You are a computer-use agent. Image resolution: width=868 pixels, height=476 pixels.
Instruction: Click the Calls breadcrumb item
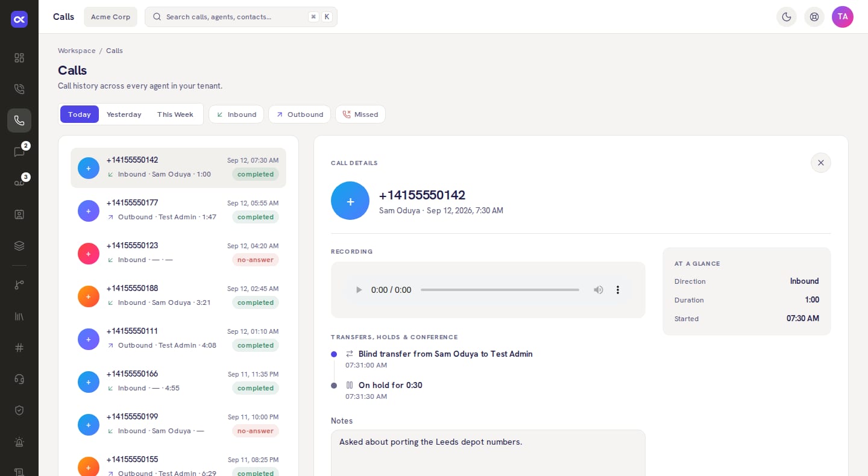pos(115,51)
